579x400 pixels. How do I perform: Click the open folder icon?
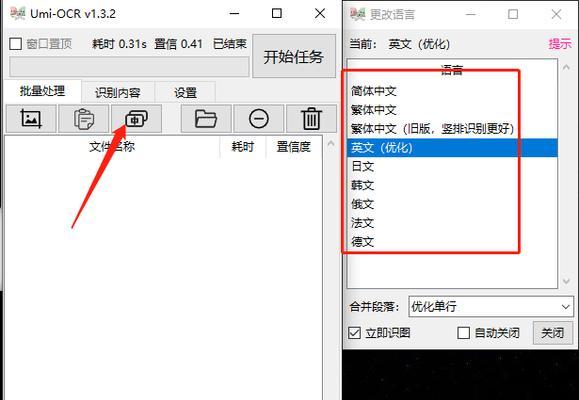click(x=206, y=119)
